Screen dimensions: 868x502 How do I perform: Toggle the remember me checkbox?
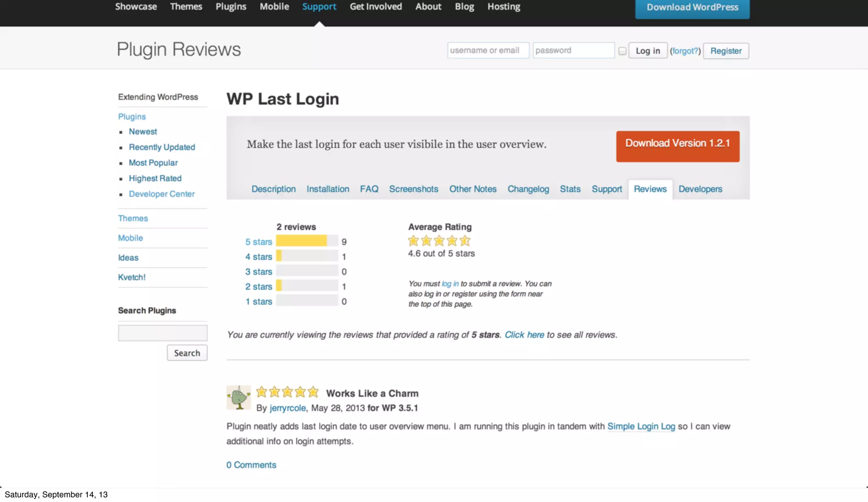coord(622,51)
